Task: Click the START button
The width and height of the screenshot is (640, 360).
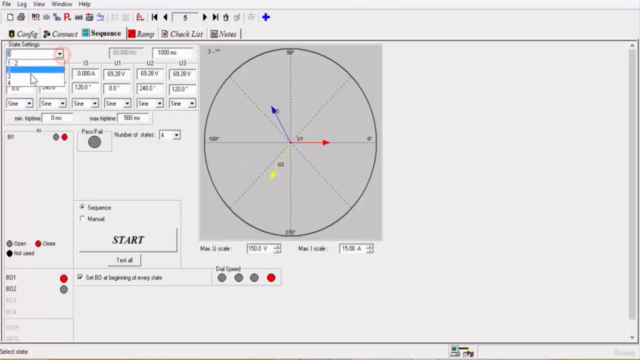Action: click(x=128, y=240)
